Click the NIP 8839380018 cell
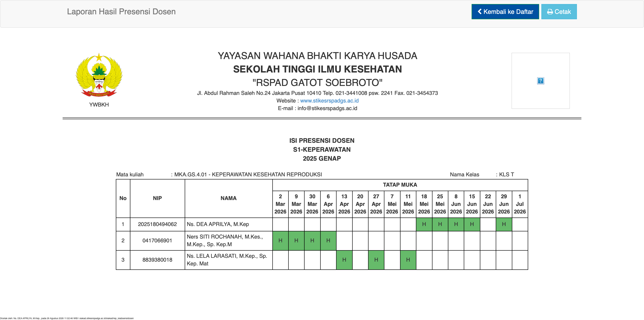The image size is (644, 320). click(x=157, y=260)
